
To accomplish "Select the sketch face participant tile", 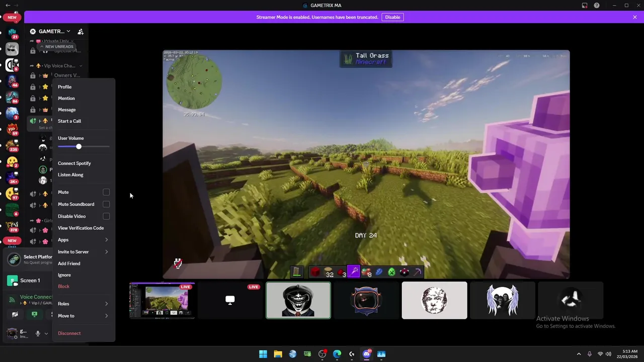I will [x=434, y=300].
